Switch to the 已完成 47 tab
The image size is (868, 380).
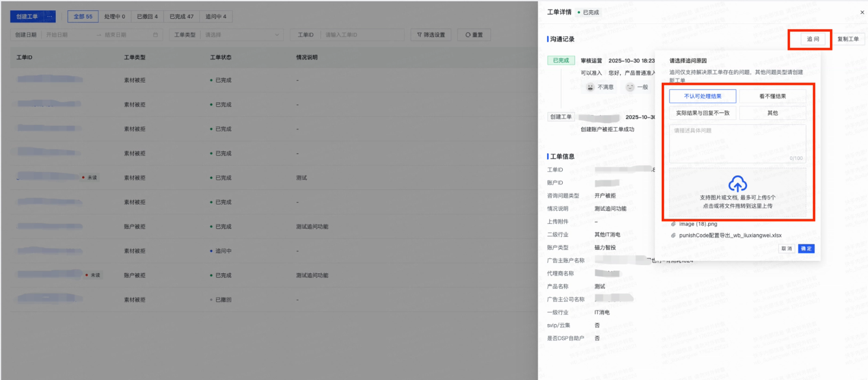(x=181, y=16)
